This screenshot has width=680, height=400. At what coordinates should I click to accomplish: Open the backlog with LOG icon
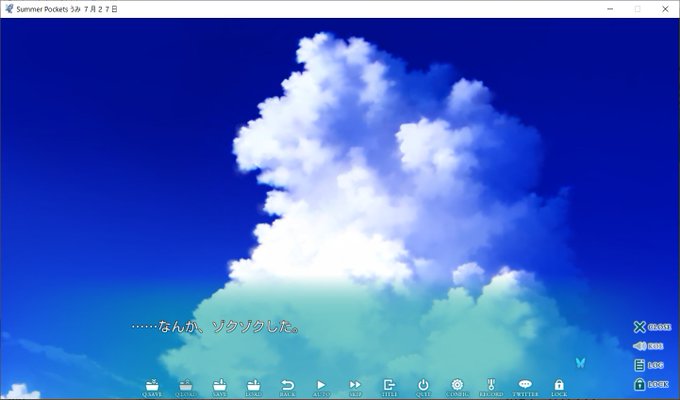tap(649, 365)
